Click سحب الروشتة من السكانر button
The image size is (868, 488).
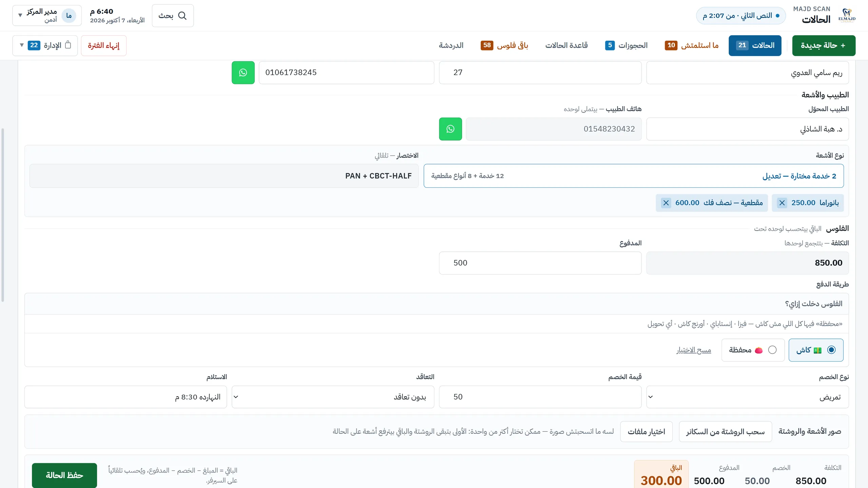pos(725,431)
